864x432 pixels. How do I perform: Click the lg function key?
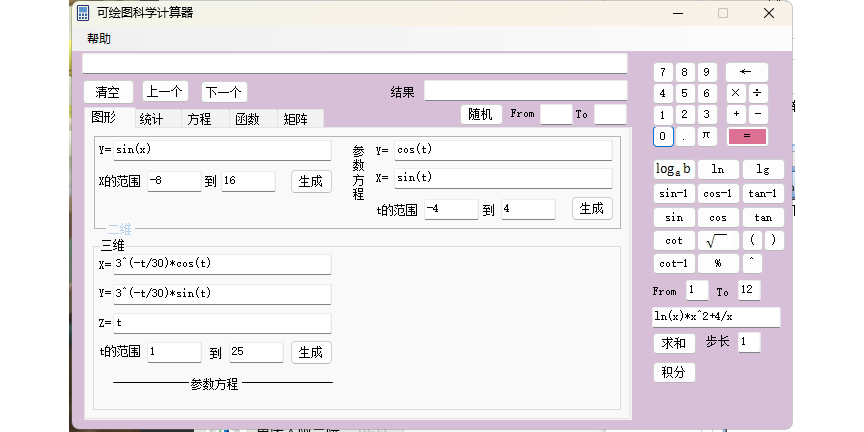click(763, 169)
